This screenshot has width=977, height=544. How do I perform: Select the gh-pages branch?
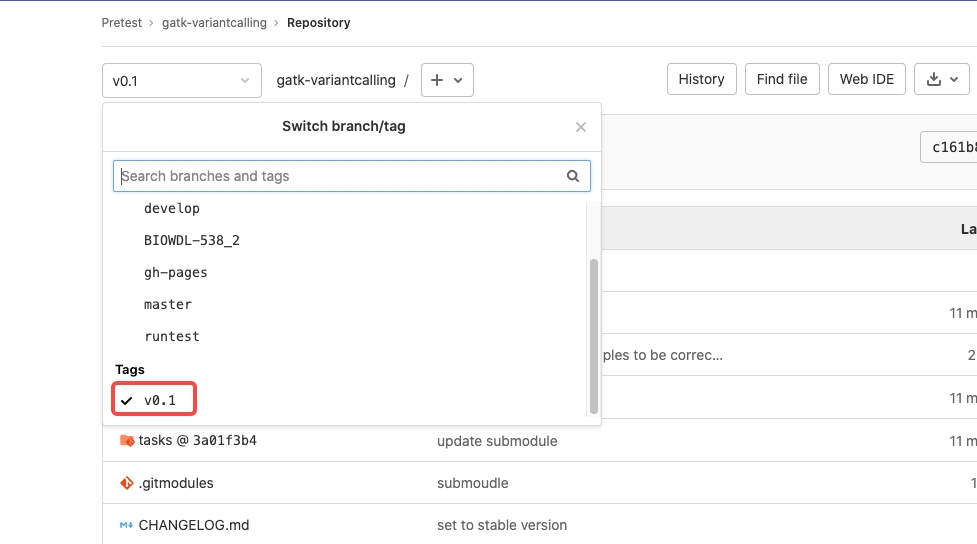click(176, 272)
